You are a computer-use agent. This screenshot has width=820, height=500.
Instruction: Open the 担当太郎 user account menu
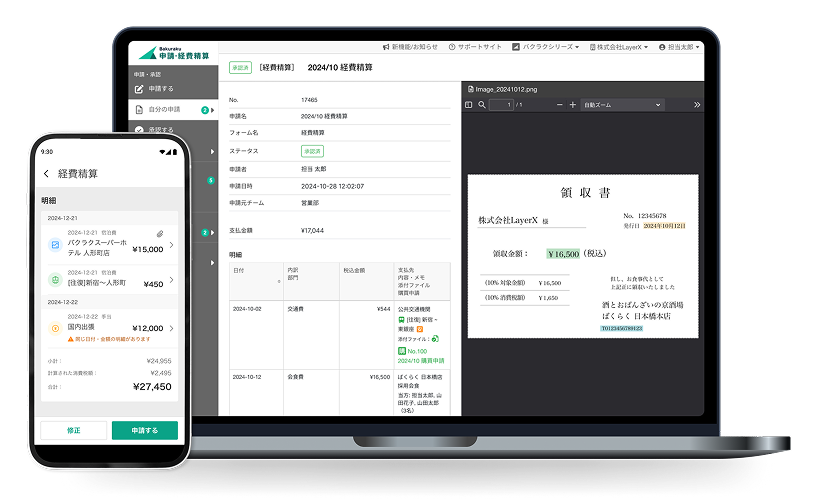point(680,47)
